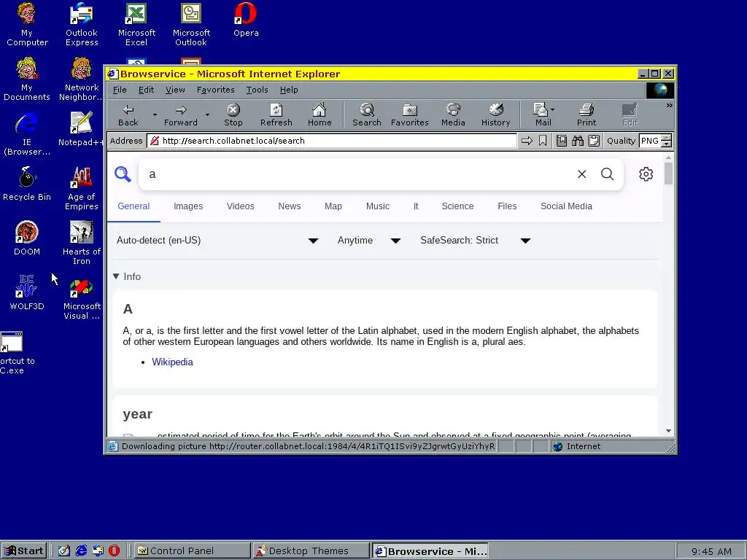747x560 pixels.
Task: Click the binoculars find icon
Action: point(578,141)
